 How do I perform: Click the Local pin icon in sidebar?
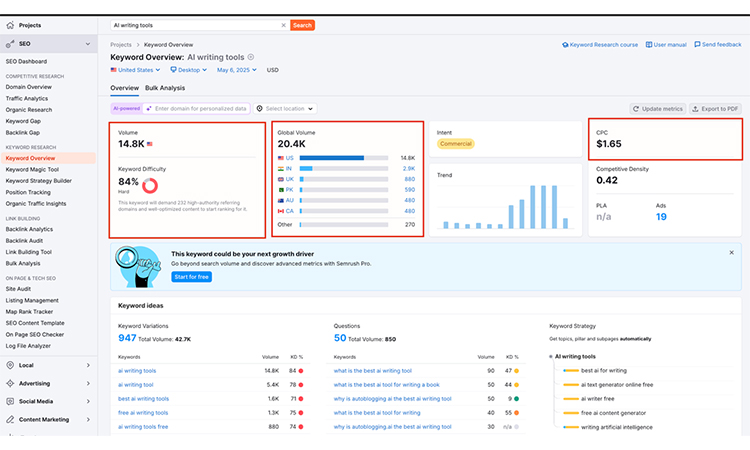tap(10, 365)
